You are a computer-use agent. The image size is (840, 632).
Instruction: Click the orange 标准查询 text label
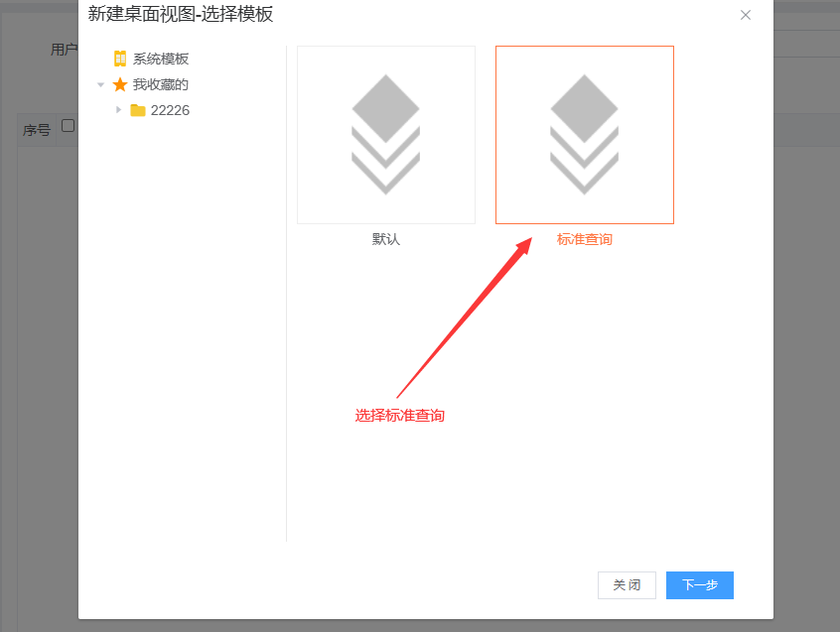pyautogui.click(x=585, y=239)
